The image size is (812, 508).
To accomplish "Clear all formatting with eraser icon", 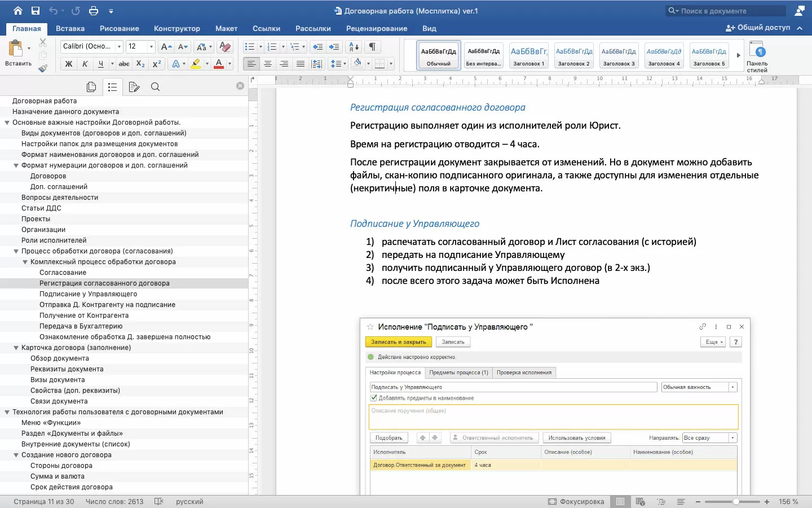I will (225, 47).
